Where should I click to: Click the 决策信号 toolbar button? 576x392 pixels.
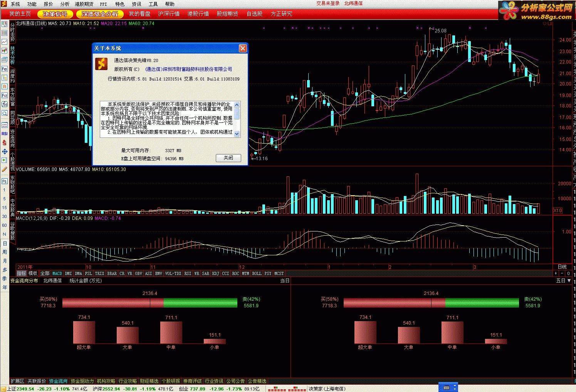pos(55,14)
